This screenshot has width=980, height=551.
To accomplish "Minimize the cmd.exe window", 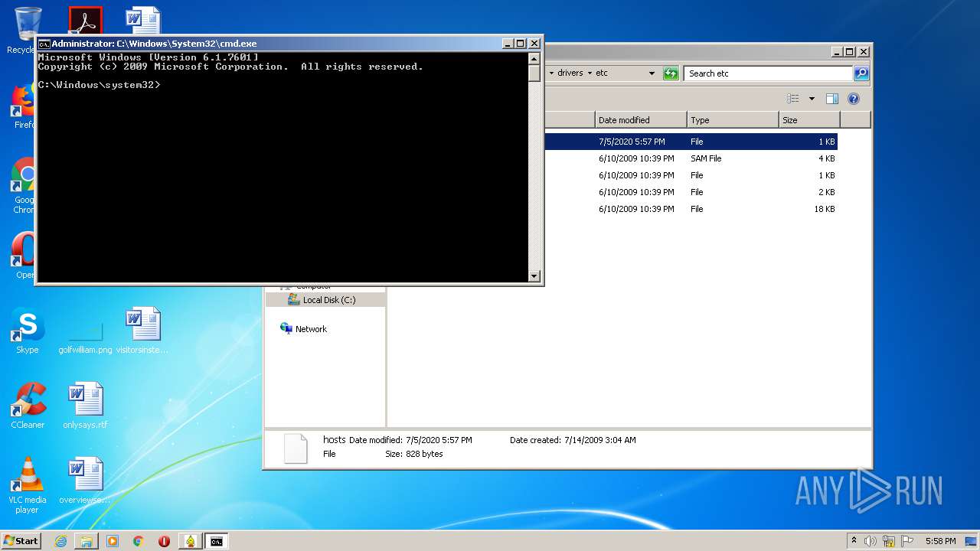I will (x=508, y=44).
